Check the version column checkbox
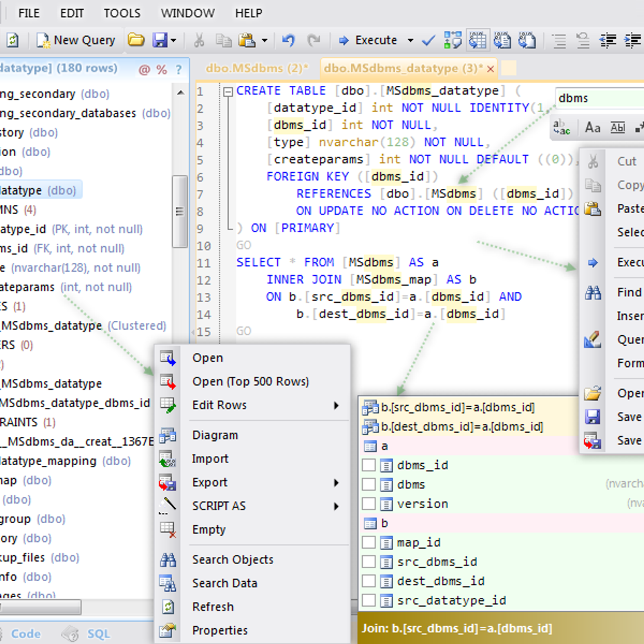This screenshot has width=644, height=644. (369, 504)
